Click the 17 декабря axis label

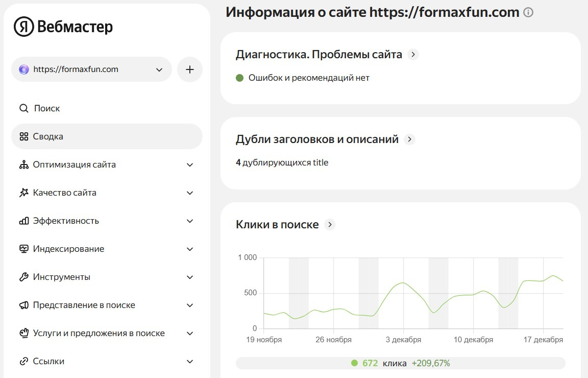pyautogui.click(x=543, y=340)
